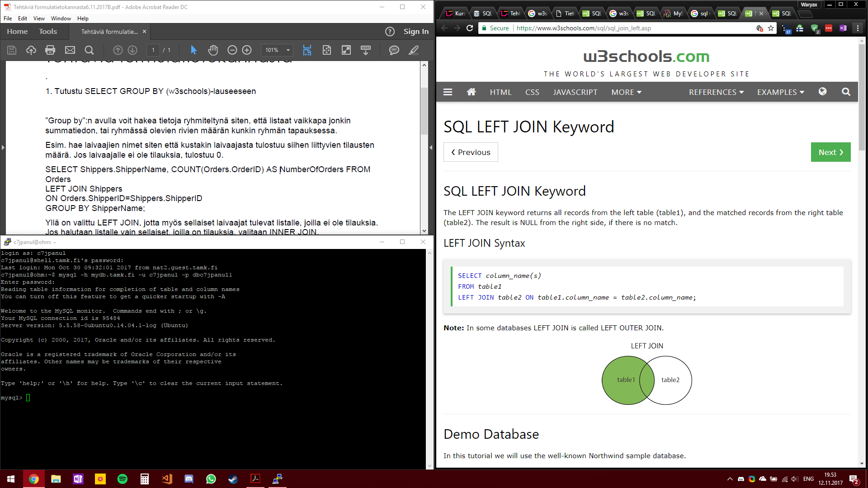Click the zoom out minus icon

pos(232,50)
